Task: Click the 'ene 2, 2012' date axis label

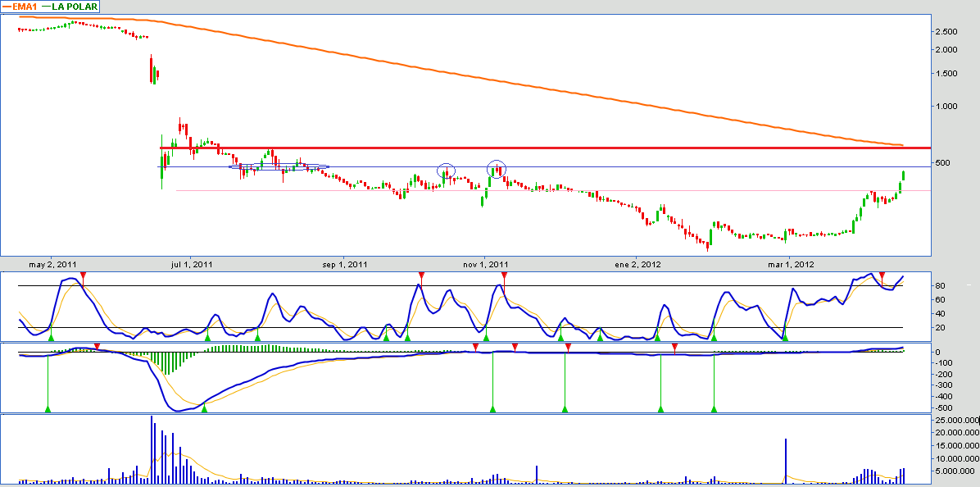Action: click(x=637, y=264)
